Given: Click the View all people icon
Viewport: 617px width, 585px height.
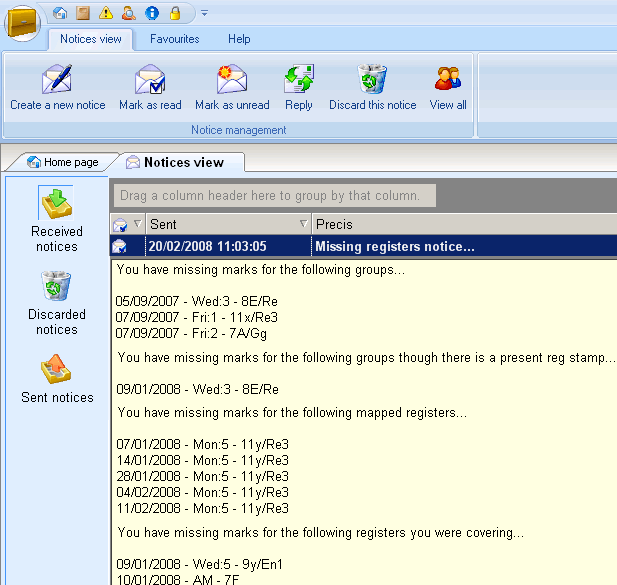Looking at the screenshot, I should click(x=448, y=78).
